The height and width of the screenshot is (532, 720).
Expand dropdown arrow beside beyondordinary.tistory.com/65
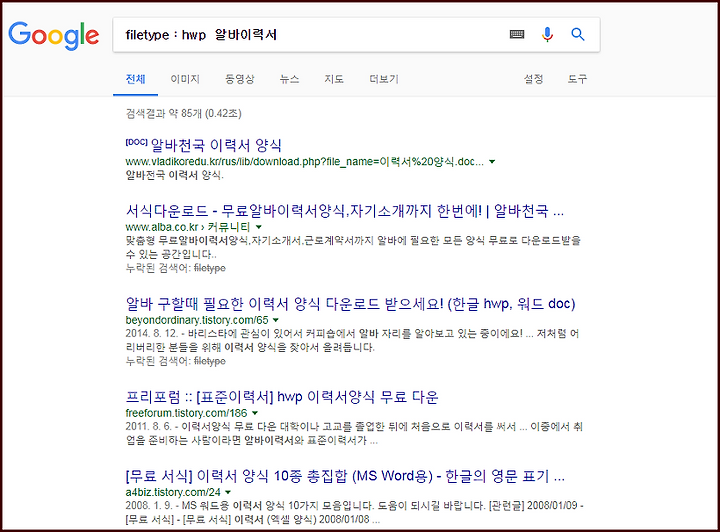pos(276,320)
